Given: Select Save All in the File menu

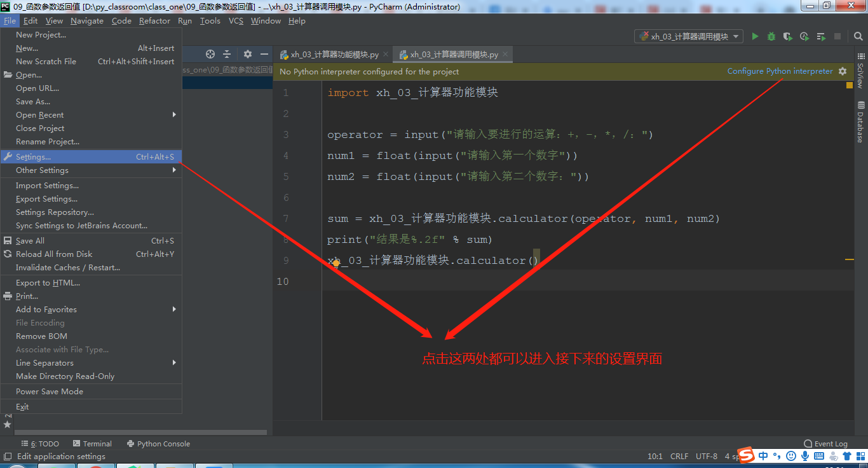Looking at the screenshot, I should (91, 241).
